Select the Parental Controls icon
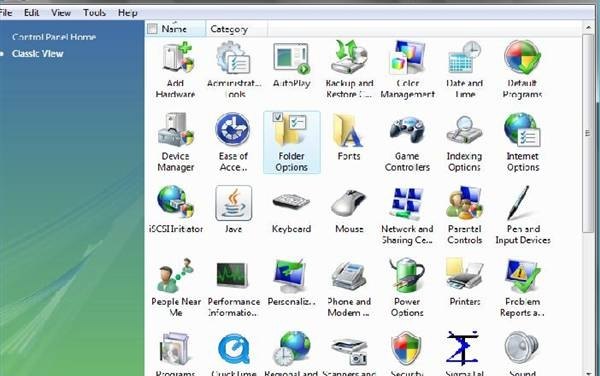This screenshot has height=376, width=600. 465,203
